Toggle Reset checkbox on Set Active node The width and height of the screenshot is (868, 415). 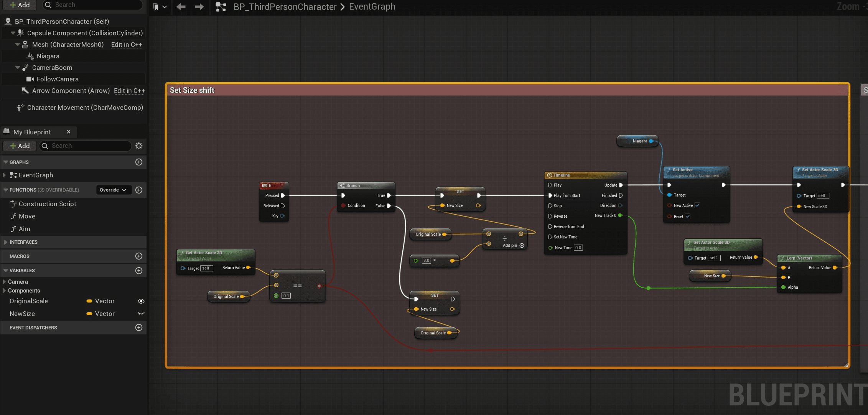pos(688,217)
